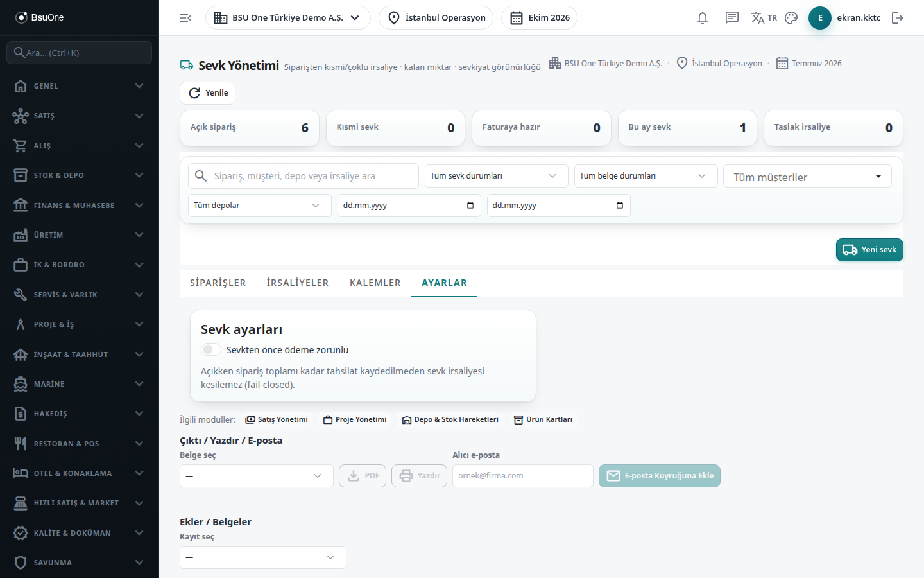
Task: Open Kayıt seç dropdown
Action: (x=263, y=557)
